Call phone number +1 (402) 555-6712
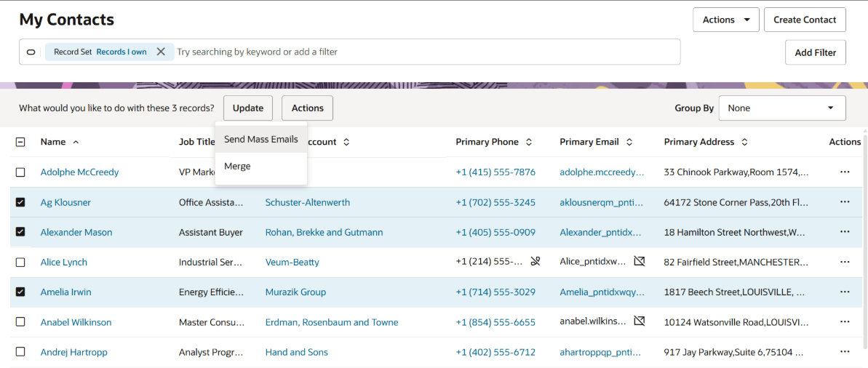Screen dimensions: 868x368 tap(495, 351)
